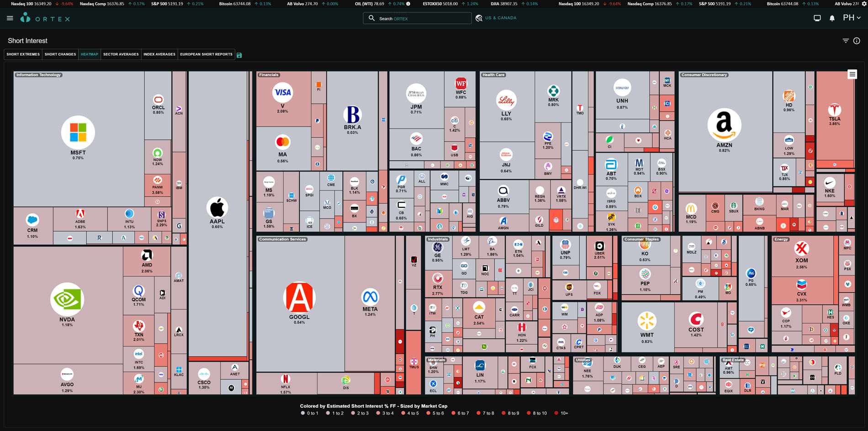Toggle the 10+ legend series
The image size is (868, 431).
[561, 413]
